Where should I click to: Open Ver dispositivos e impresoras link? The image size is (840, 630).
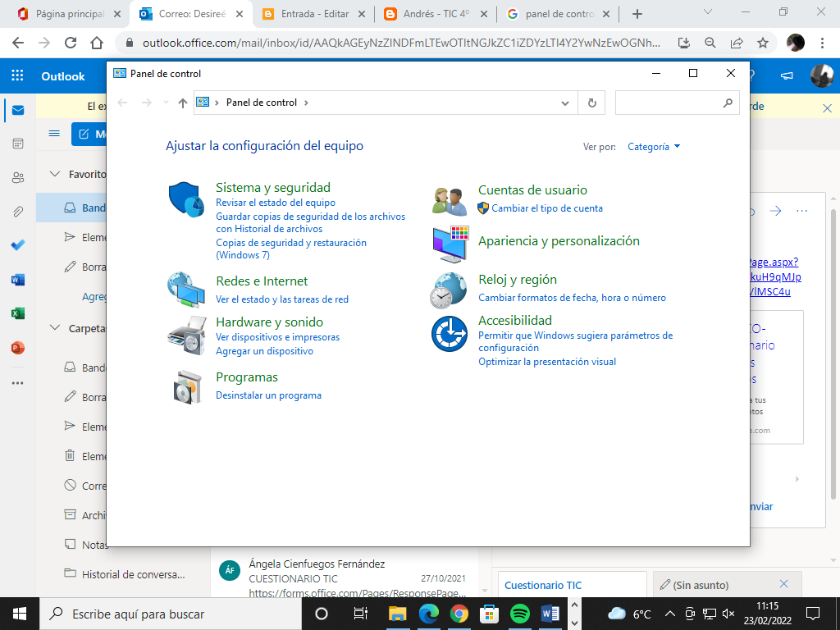click(277, 337)
